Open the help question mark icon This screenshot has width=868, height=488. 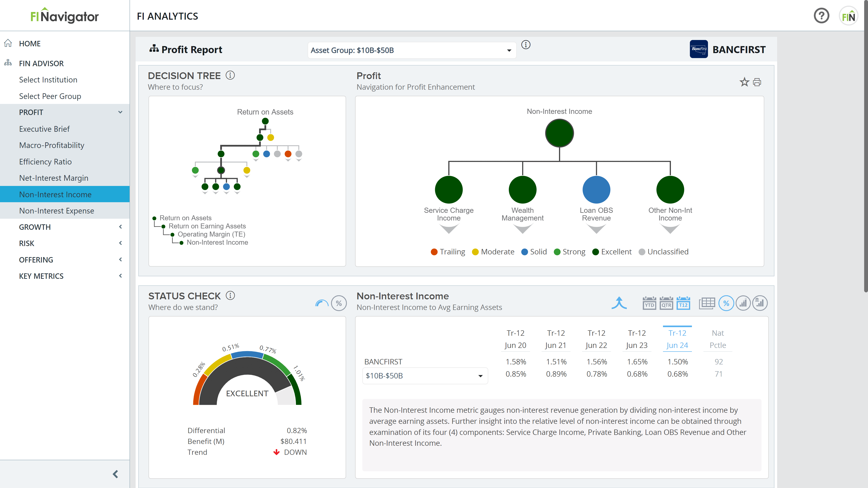pos(821,16)
